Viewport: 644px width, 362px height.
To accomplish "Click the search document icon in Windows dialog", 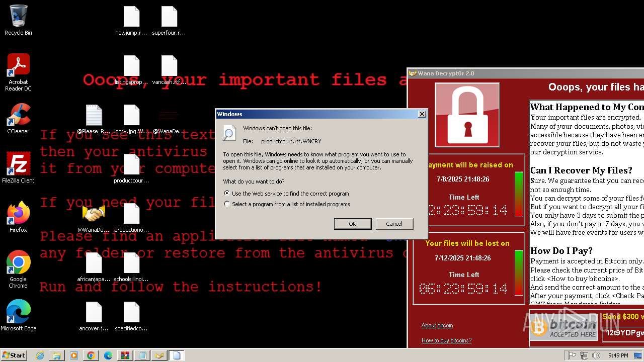I will point(229,133).
